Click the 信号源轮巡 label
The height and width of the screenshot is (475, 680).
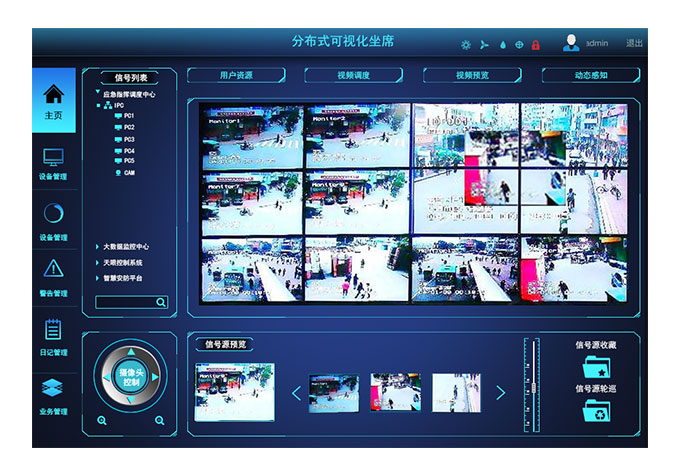pyautogui.click(x=596, y=389)
